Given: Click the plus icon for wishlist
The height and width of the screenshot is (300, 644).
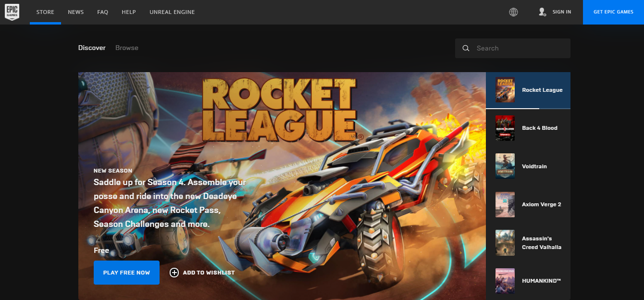Looking at the screenshot, I should 174,273.
